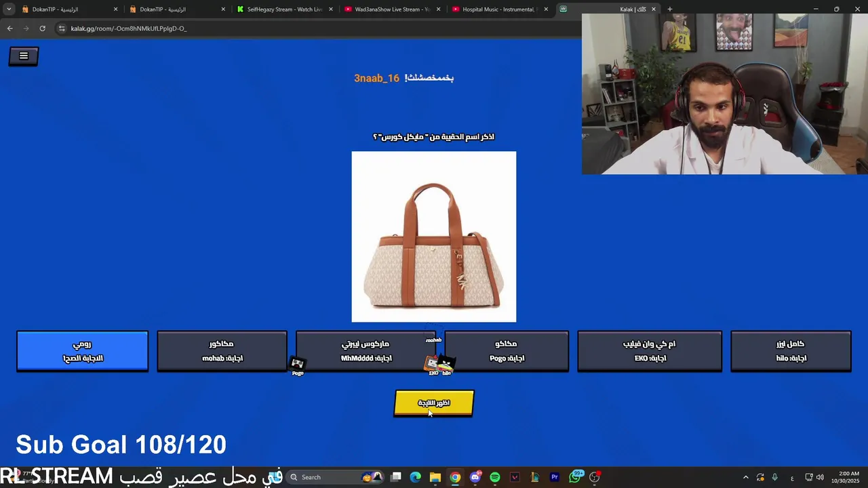Close the SeifHegazy Stream tab
Viewport: 868px width, 488px height.
331,9
